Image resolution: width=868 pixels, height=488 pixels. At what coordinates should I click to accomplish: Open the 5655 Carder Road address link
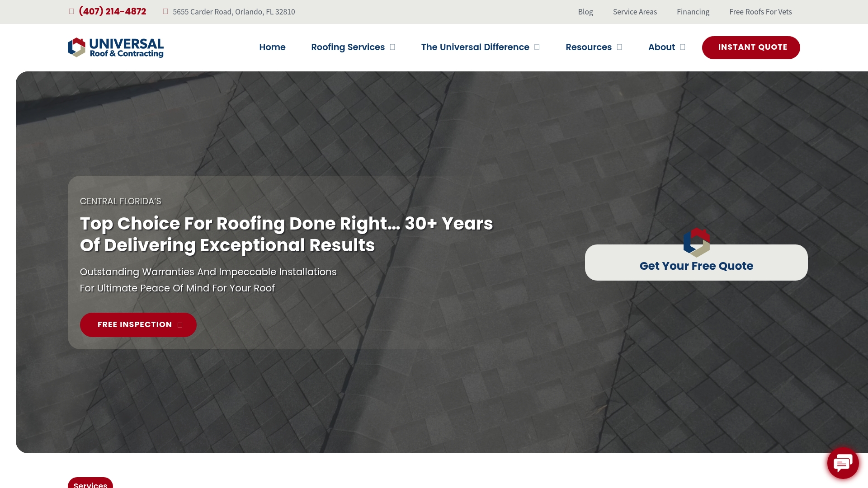234,12
